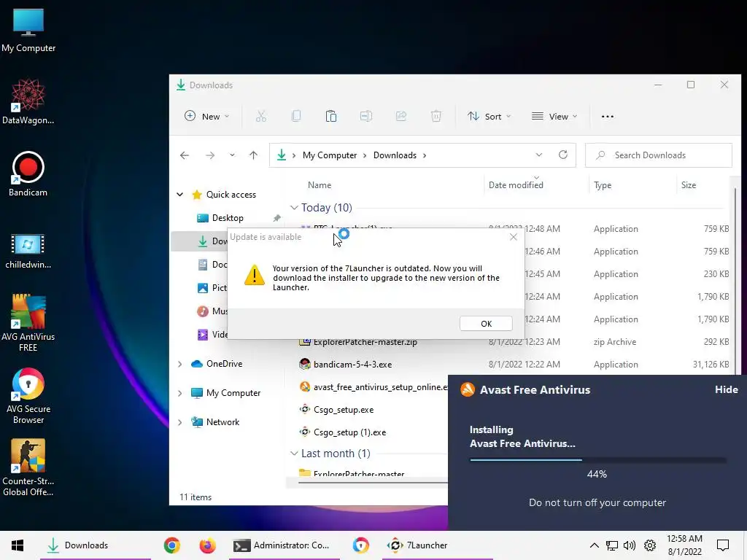Open the settings gear tray icon
The width and height of the screenshot is (747, 560).
click(650, 545)
